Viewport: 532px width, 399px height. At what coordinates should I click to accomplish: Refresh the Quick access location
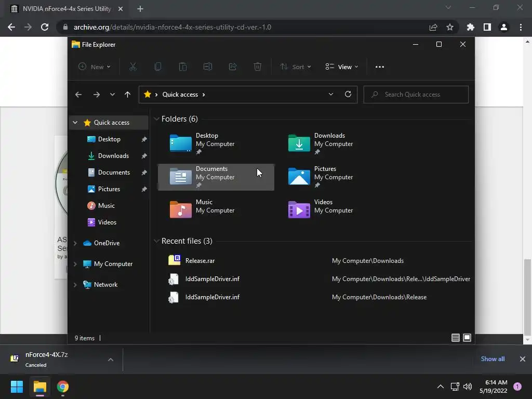coord(348,95)
